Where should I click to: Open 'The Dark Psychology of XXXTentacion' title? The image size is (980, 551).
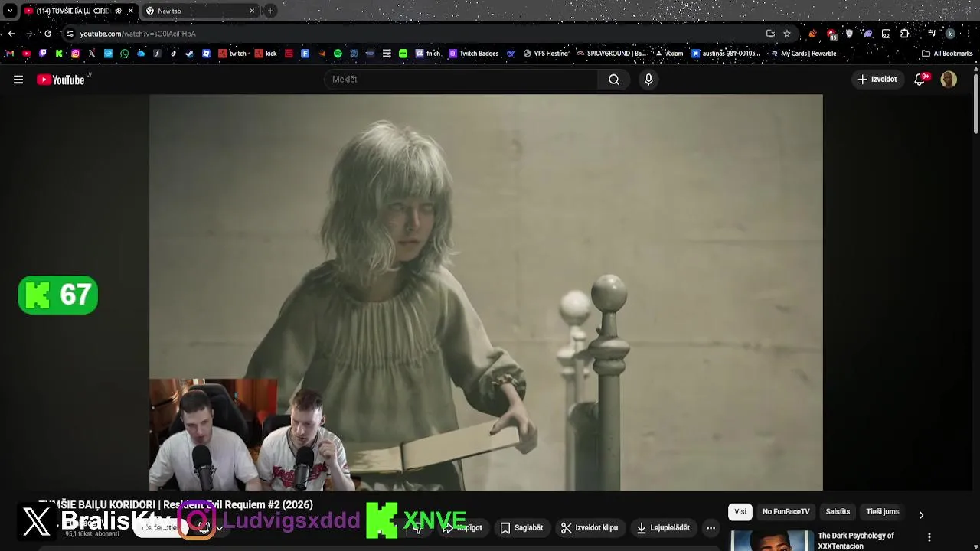point(856,541)
